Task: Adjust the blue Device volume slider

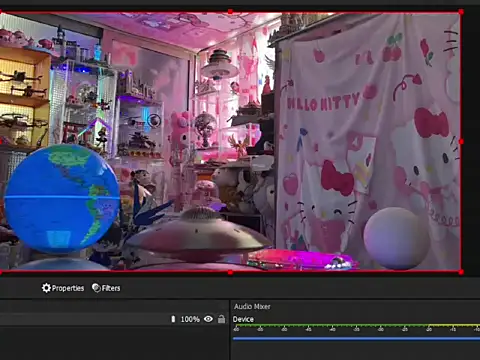Action: pyautogui.click(x=356, y=339)
